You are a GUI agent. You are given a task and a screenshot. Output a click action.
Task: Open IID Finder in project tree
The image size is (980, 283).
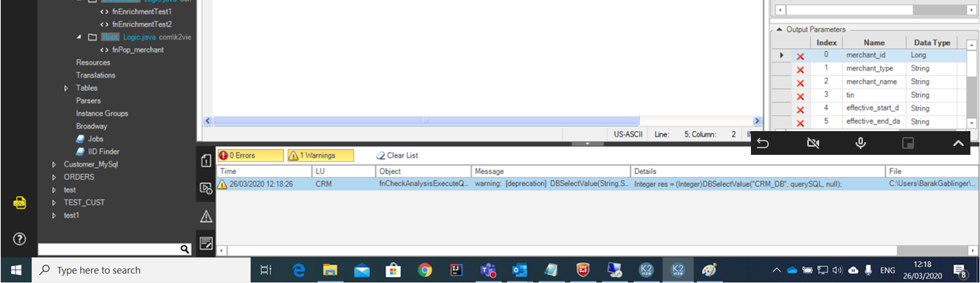(x=105, y=151)
